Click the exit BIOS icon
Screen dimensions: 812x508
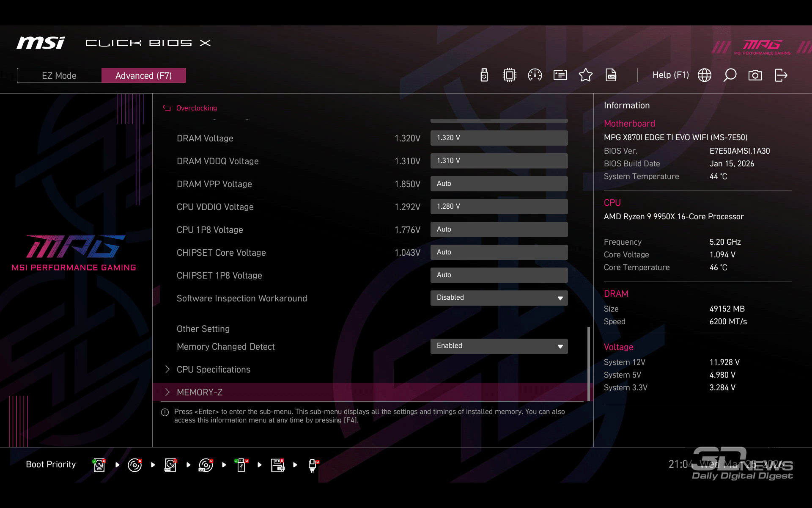781,75
